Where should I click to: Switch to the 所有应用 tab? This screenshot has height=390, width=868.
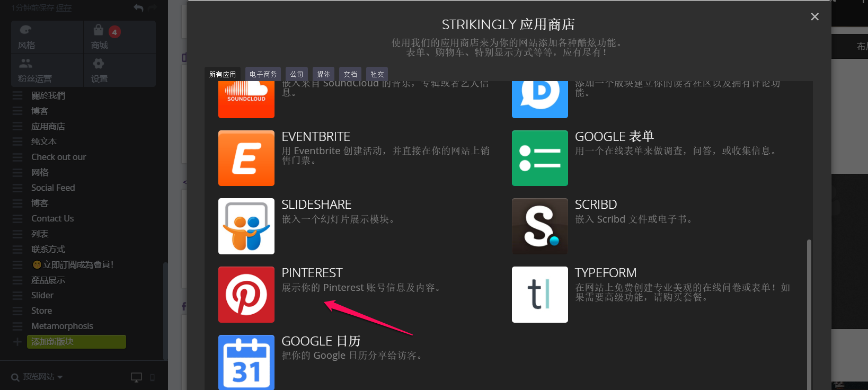click(223, 74)
